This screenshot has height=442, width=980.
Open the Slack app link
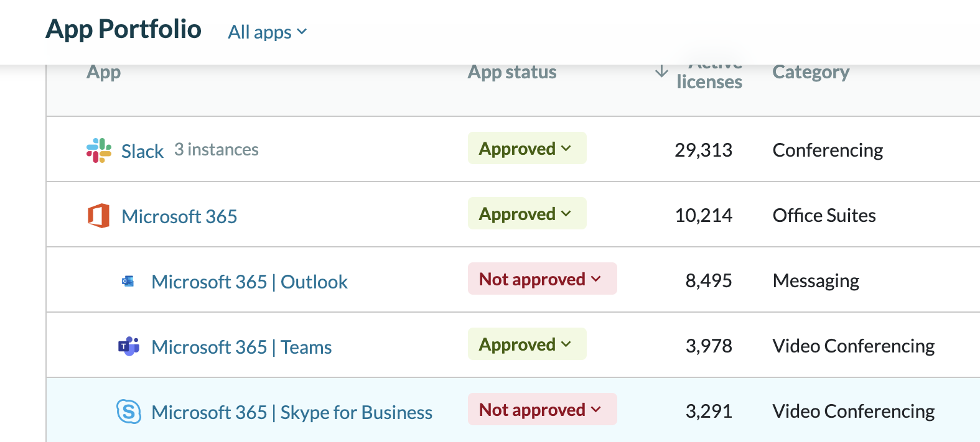(142, 151)
